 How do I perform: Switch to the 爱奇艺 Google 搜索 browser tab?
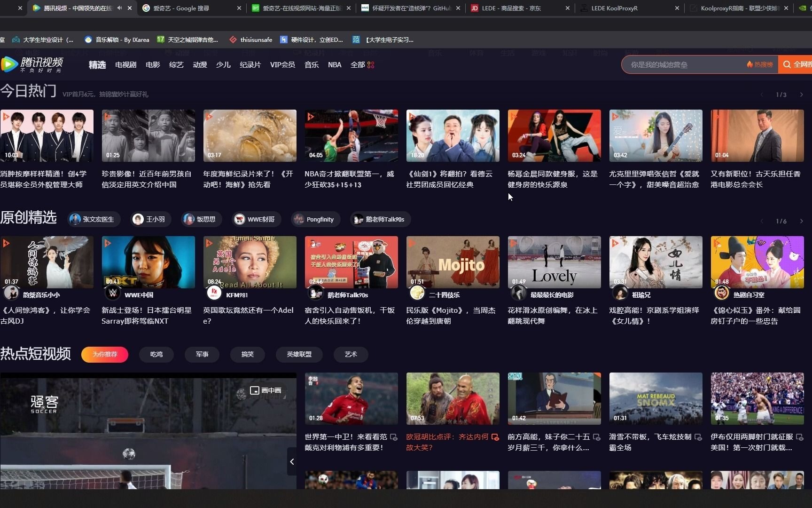(192, 8)
